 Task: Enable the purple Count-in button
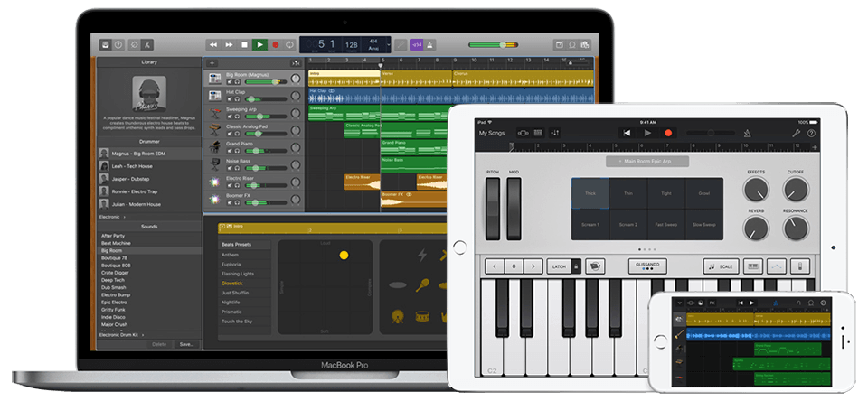tap(416, 43)
